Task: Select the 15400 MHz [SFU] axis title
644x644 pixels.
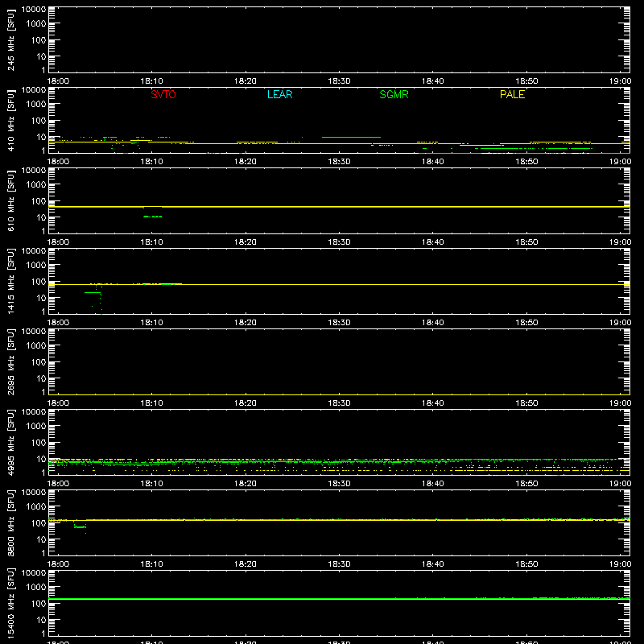Action: click(x=10, y=603)
